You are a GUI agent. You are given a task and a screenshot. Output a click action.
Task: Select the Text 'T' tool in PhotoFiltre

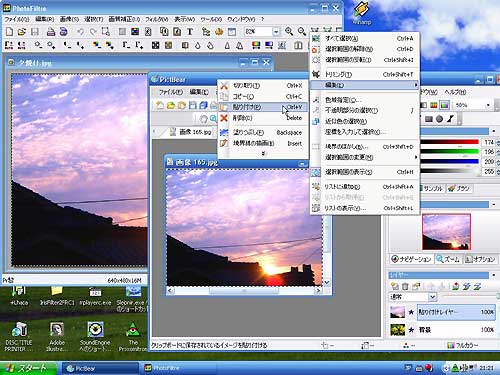(x=190, y=32)
